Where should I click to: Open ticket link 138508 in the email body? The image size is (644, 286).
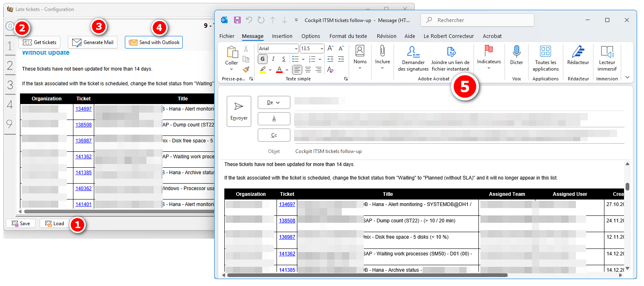[287, 221]
